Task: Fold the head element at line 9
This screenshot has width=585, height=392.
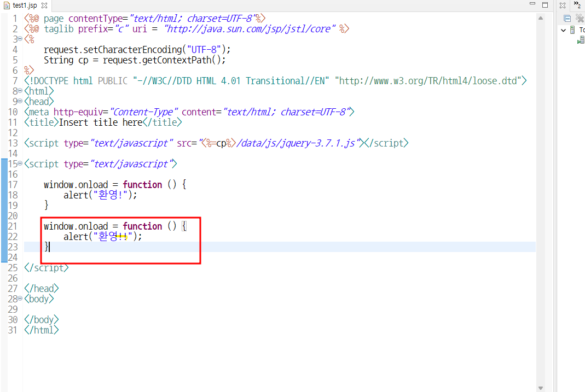Action: (x=20, y=101)
